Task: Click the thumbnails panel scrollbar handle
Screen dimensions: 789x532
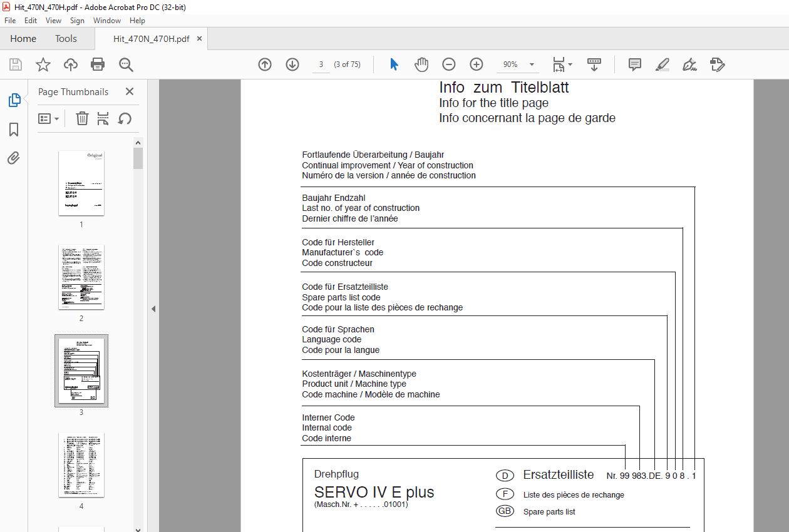Action: pyautogui.click(x=138, y=158)
